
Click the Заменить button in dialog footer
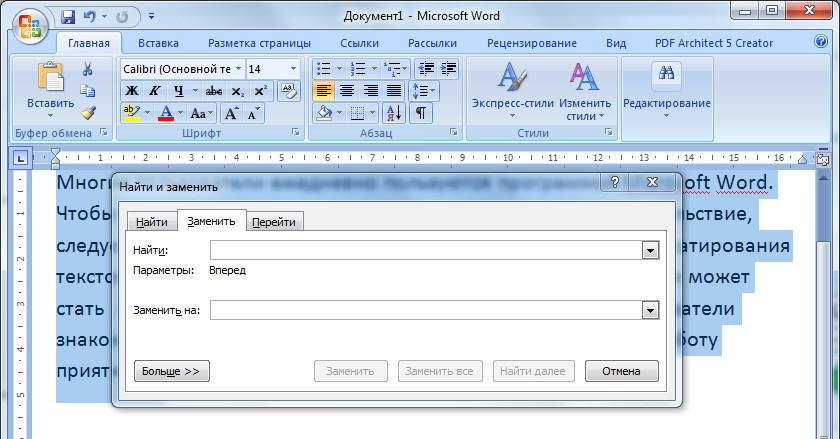click(350, 371)
